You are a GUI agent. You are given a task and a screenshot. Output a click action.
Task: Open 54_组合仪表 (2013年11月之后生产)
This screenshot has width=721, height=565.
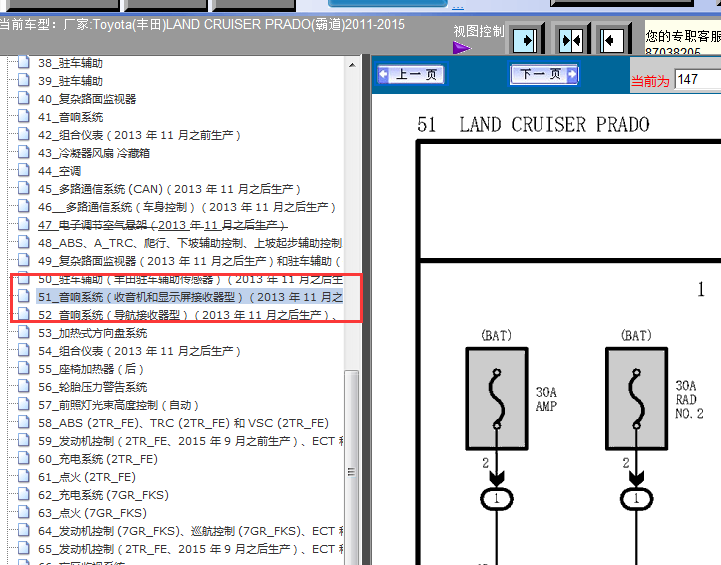coord(139,351)
